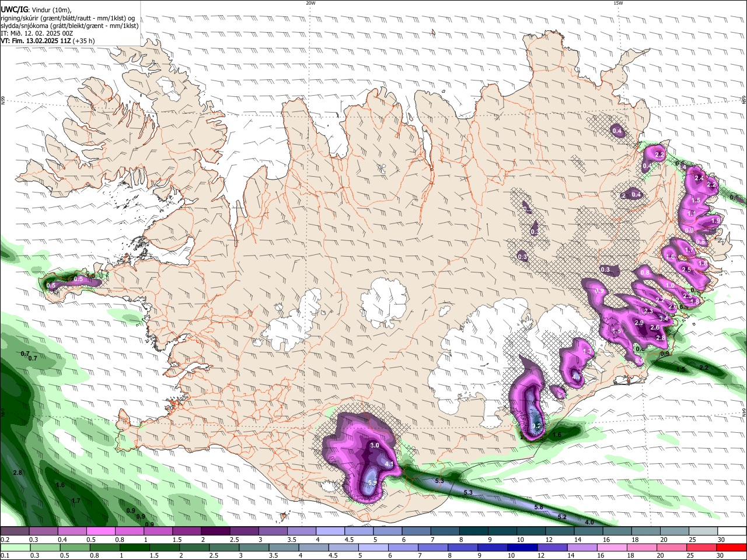Click the bright pink-magenta swatch in the snow legend

tap(100, 531)
